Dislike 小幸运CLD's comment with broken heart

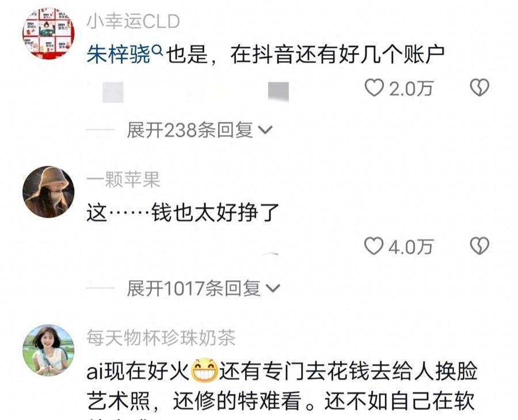tap(479, 87)
